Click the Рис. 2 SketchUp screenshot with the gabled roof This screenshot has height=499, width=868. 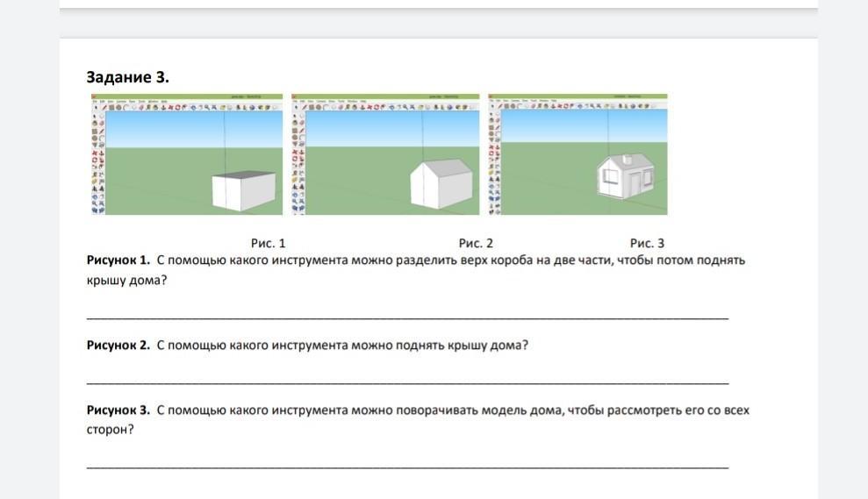pos(385,154)
